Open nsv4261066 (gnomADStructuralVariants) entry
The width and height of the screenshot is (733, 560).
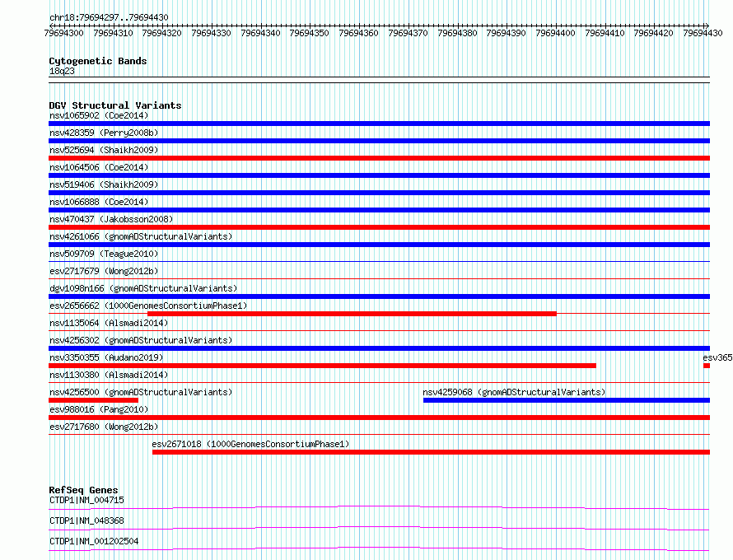pyautogui.click(x=141, y=236)
